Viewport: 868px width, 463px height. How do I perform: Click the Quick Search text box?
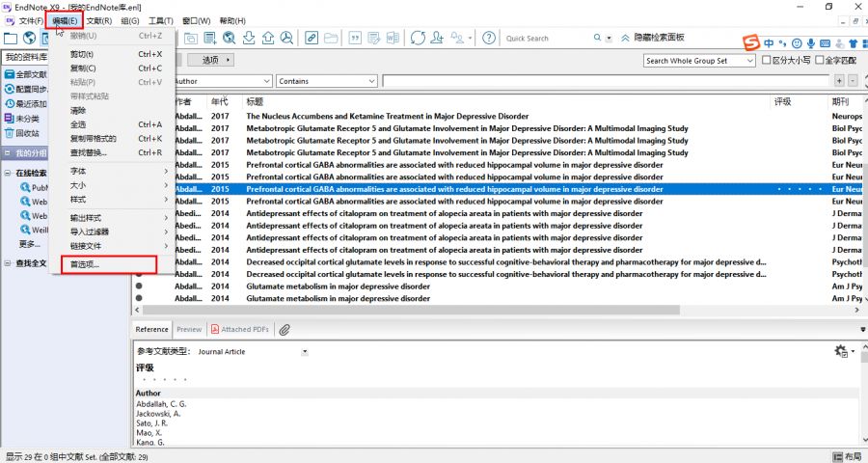547,39
